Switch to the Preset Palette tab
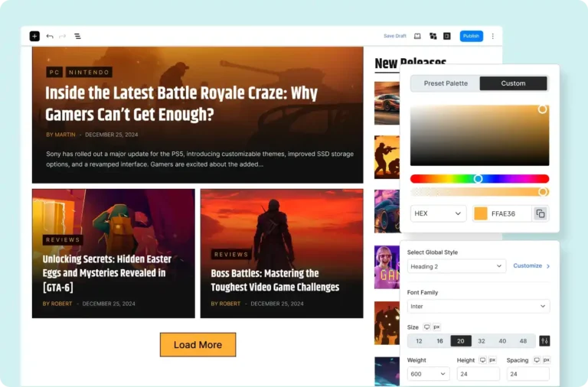The width and height of the screenshot is (588, 387). [446, 83]
